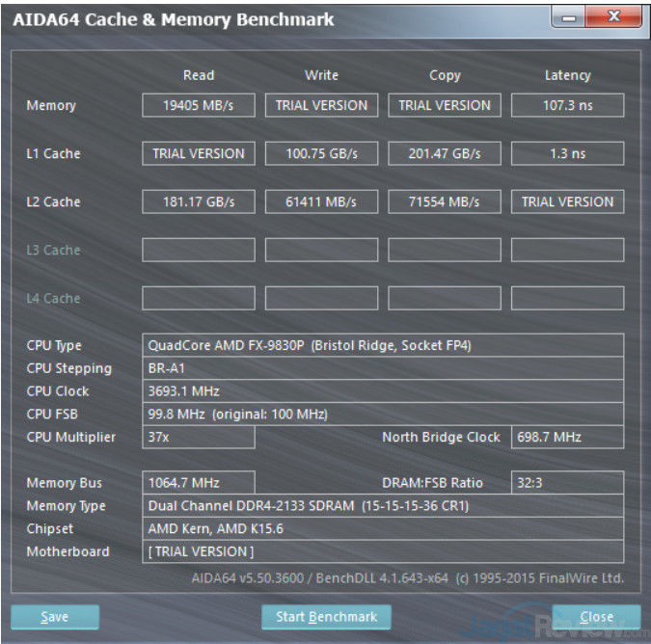651x644 pixels.
Task: Click the Memory Bus 1064.7 MHz field
Action: coord(199,483)
